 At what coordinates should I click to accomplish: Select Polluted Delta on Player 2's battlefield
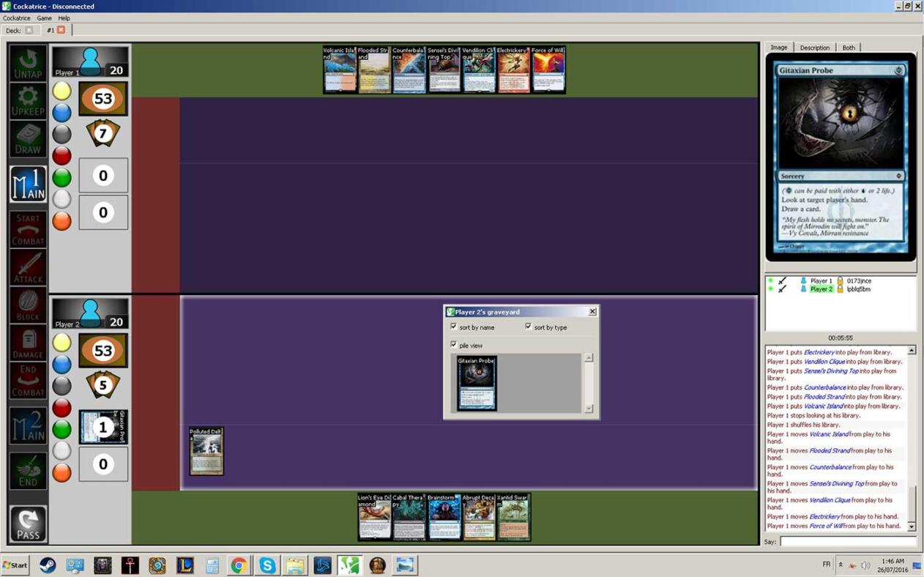pos(206,451)
